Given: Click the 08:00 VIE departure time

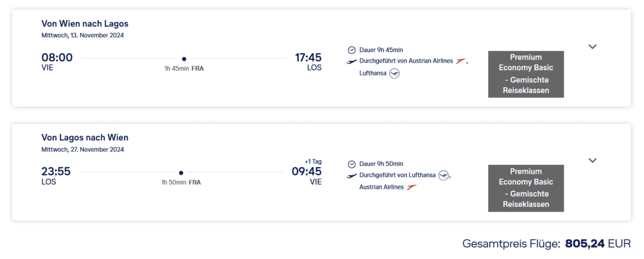Looking at the screenshot, I should pyautogui.click(x=57, y=58).
